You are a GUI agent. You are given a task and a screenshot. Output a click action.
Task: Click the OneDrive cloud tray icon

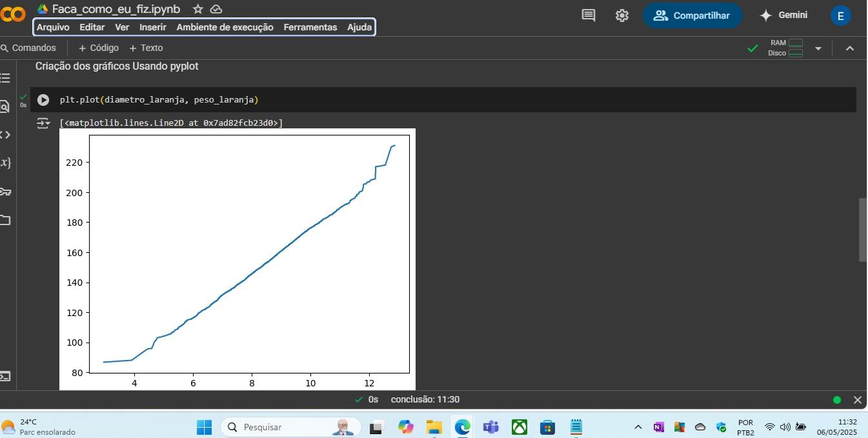coord(700,427)
